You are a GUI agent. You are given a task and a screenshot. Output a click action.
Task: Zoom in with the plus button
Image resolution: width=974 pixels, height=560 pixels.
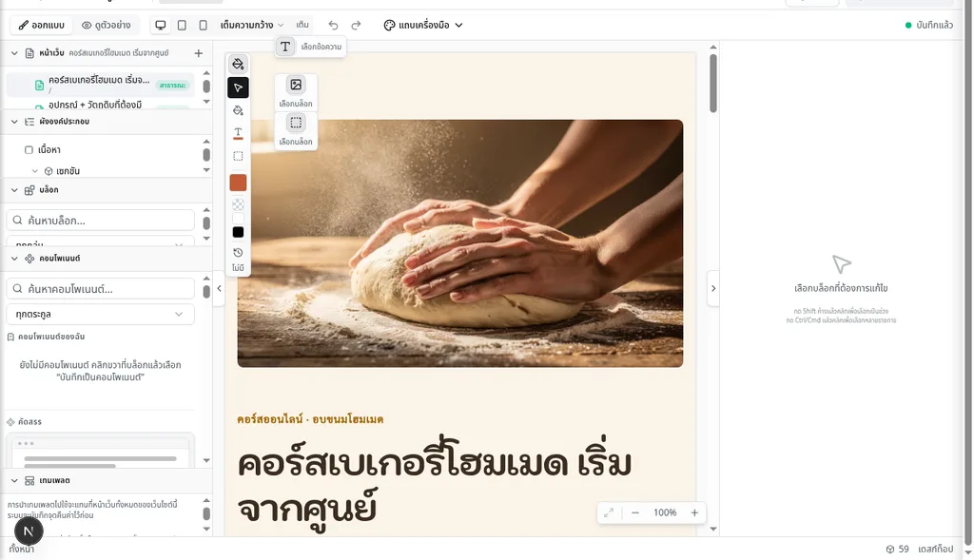(x=694, y=512)
